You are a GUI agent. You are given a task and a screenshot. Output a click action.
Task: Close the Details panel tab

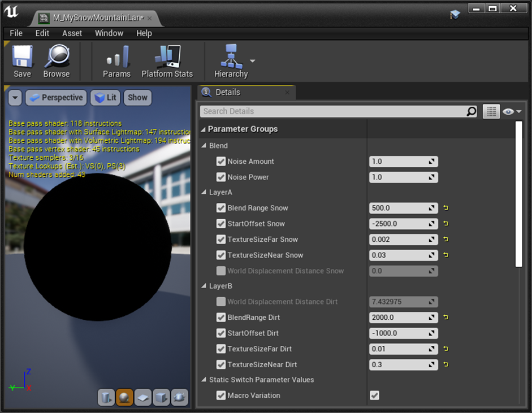click(x=287, y=92)
